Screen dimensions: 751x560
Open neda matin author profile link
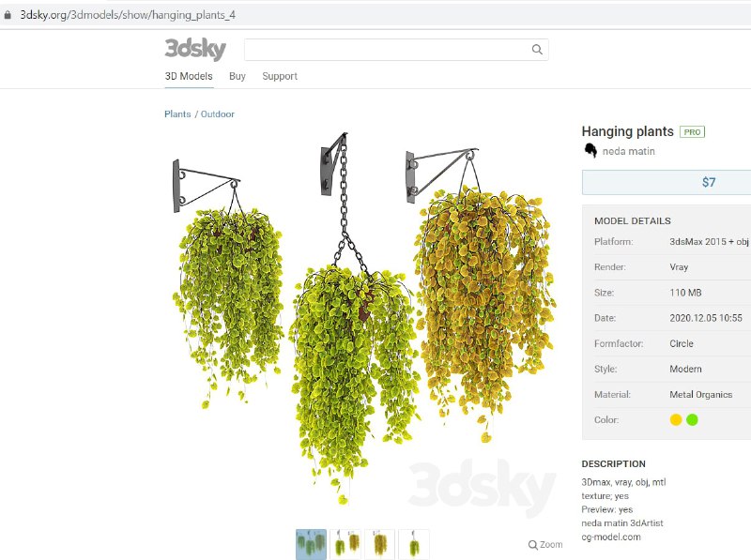[x=628, y=151]
